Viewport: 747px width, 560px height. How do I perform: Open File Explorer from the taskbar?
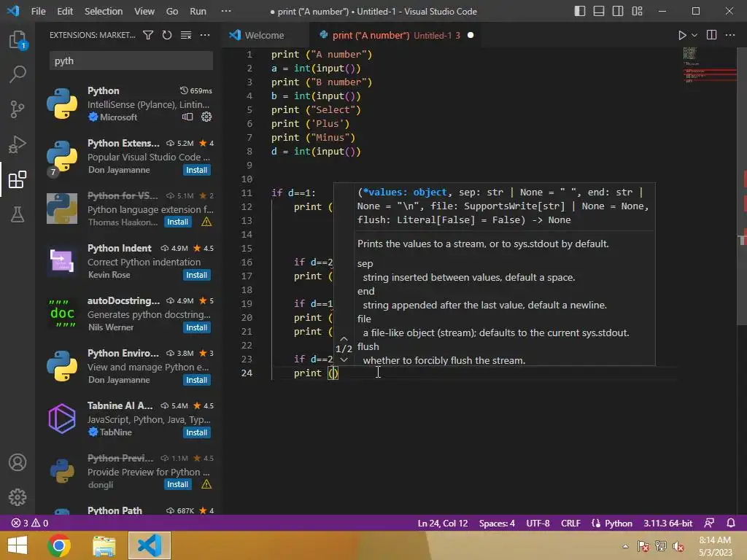(x=104, y=545)
